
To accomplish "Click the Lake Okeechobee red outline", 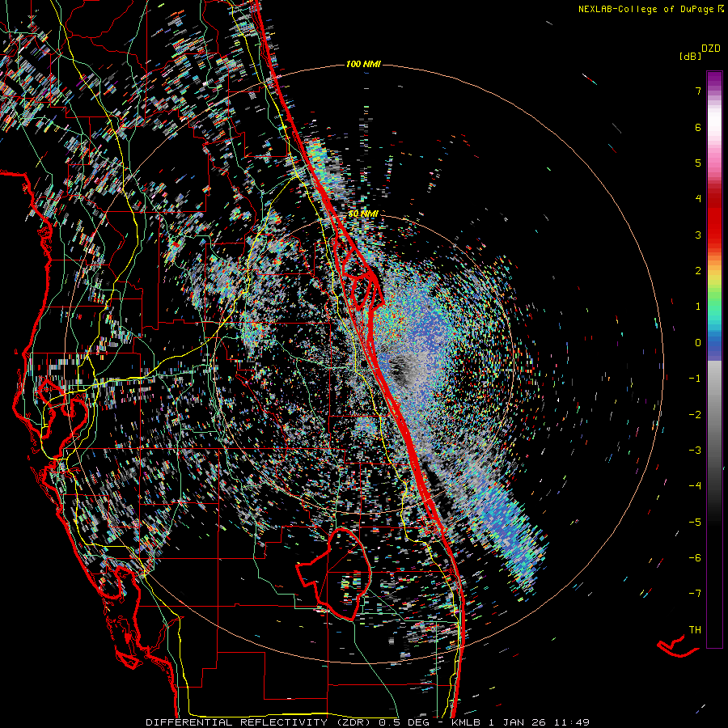I will point(334,574).
